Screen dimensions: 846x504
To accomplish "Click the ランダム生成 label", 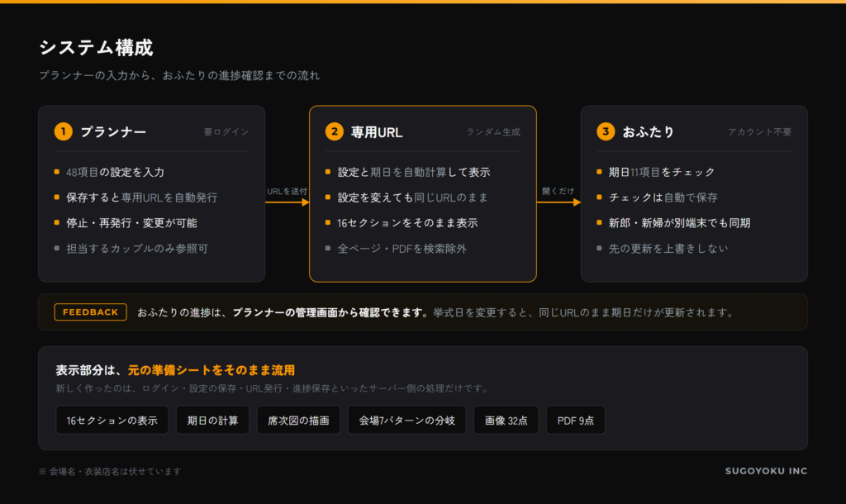I will pos(493,131).
